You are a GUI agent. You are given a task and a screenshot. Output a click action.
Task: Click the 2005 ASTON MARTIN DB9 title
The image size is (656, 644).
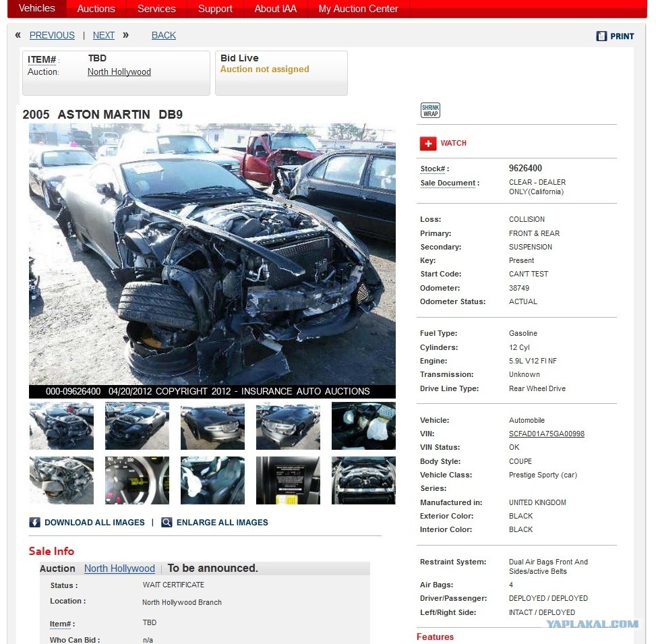coord(102,114)
